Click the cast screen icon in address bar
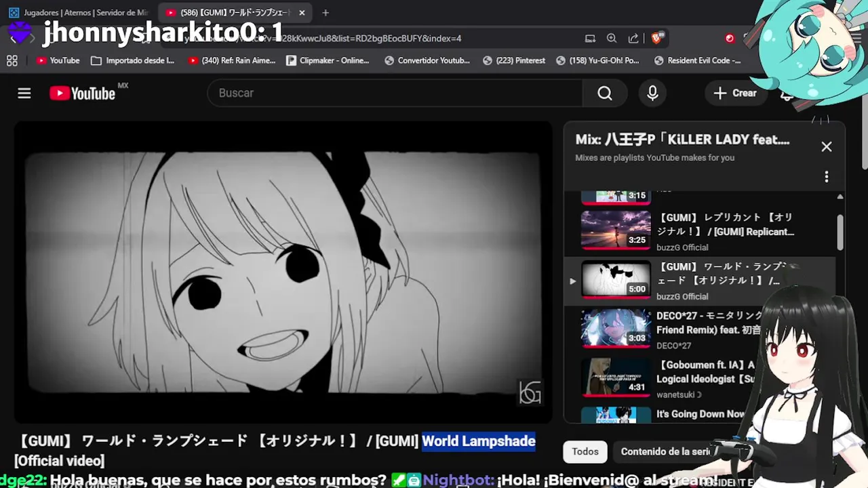 pos(591,39)
